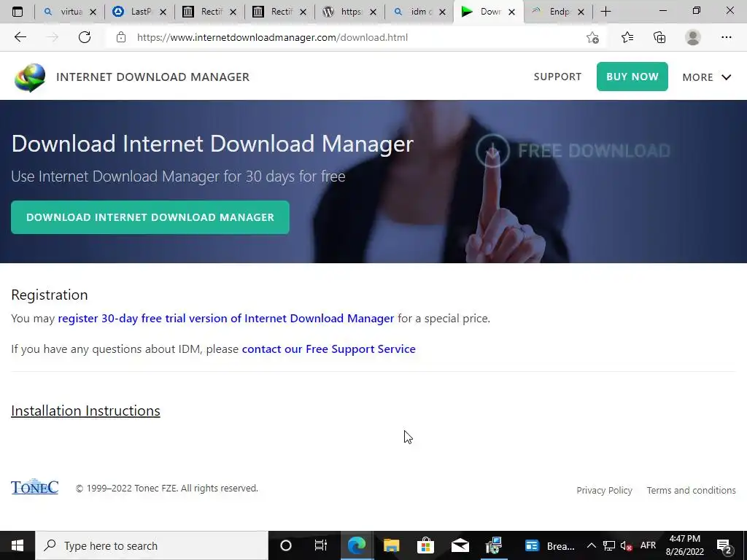The height and width of the screenshot is (560, 747).
Task: Close the LastPass tab
Action: coord(163,12)
